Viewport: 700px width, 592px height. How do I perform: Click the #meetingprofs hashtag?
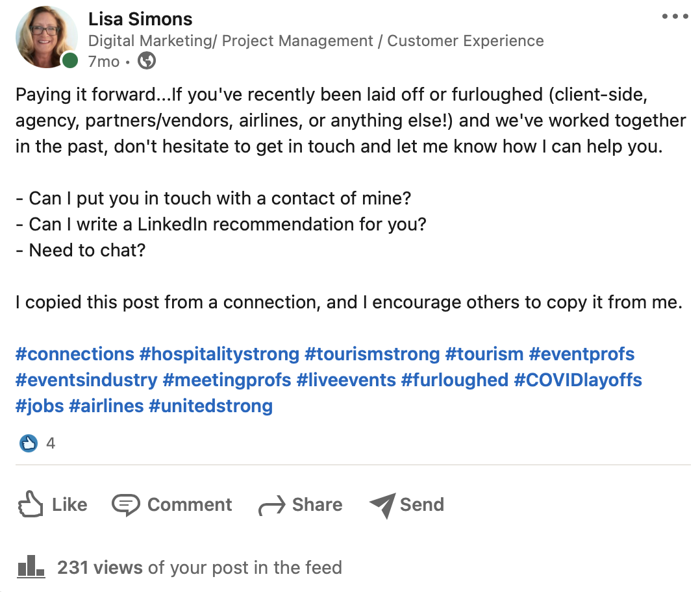[227, 380]
